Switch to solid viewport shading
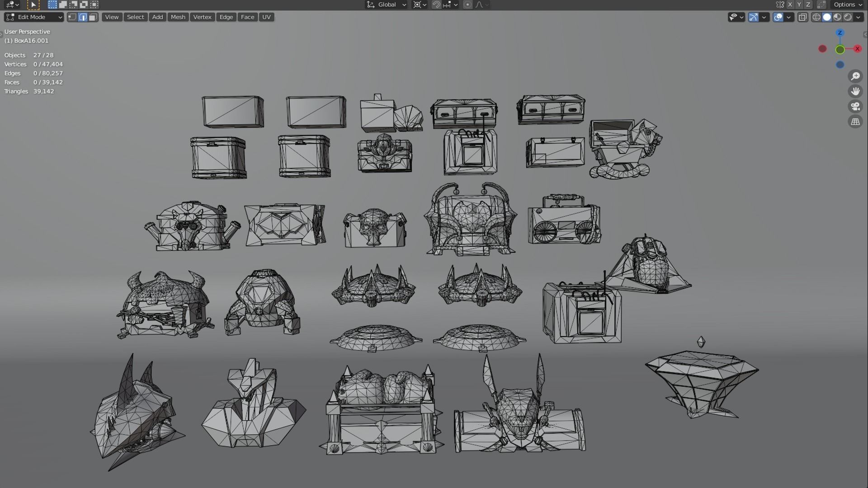Screen dimensions: 868x488 tap(827, 17)
